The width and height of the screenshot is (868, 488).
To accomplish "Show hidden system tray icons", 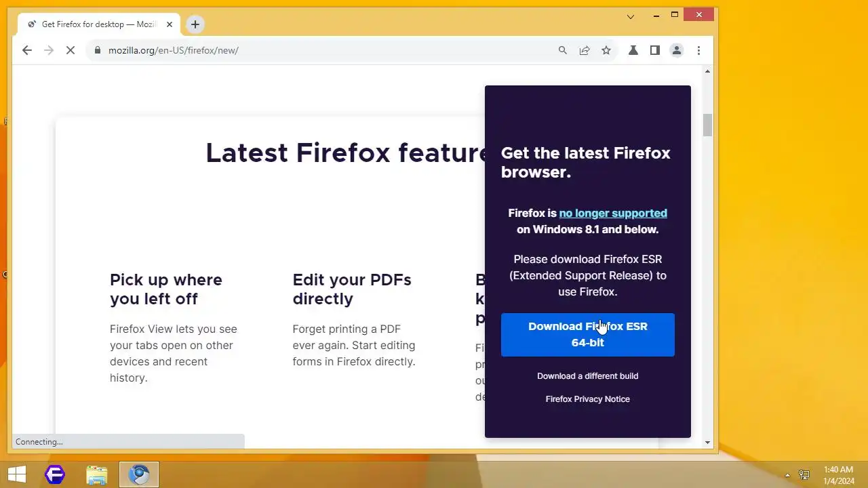I will (787, 475).
